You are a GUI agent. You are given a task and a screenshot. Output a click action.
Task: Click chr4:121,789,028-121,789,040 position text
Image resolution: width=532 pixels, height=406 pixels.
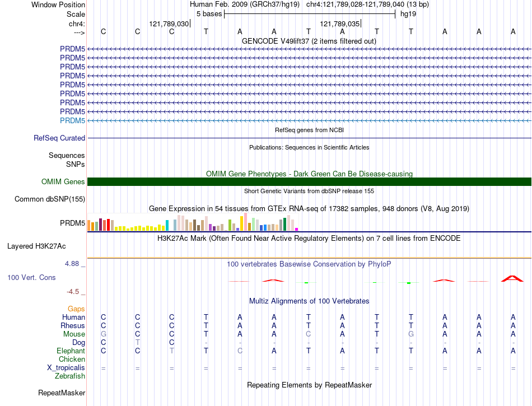[367, 4]
